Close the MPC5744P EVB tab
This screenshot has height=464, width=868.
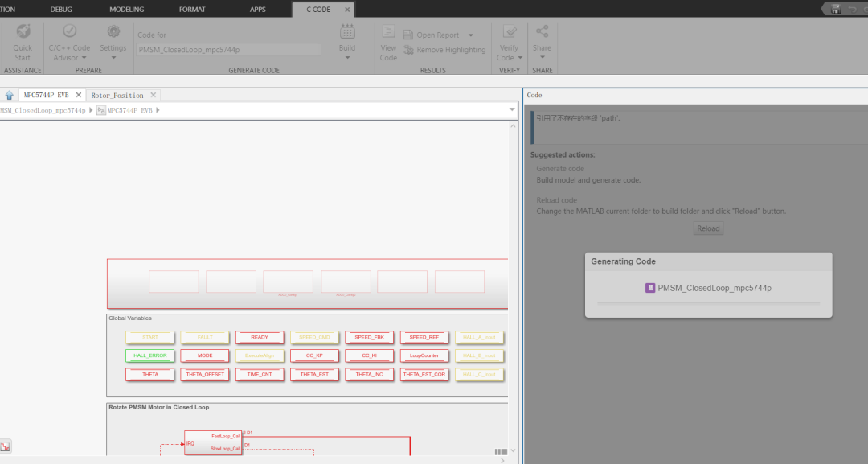[79, 95]
